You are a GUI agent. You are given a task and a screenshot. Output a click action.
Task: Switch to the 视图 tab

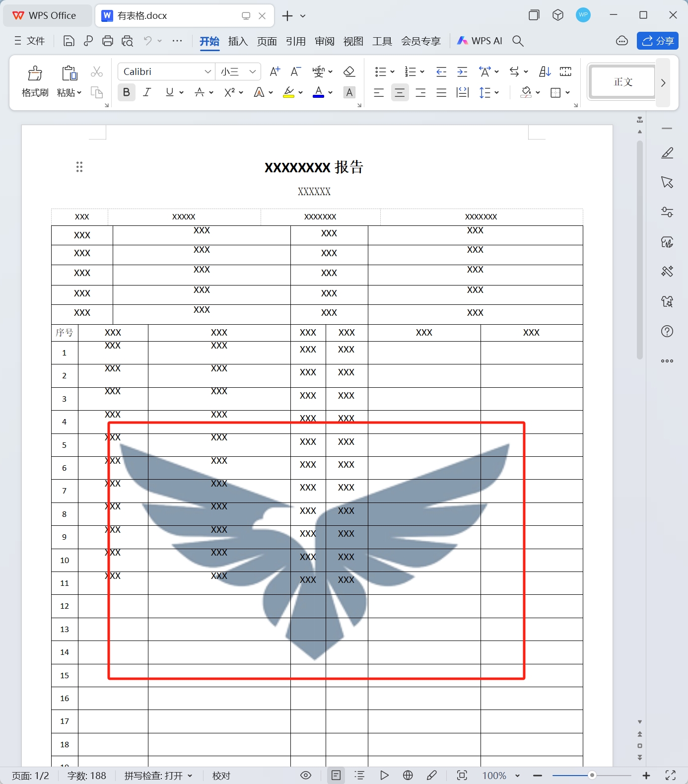[353, 41]
